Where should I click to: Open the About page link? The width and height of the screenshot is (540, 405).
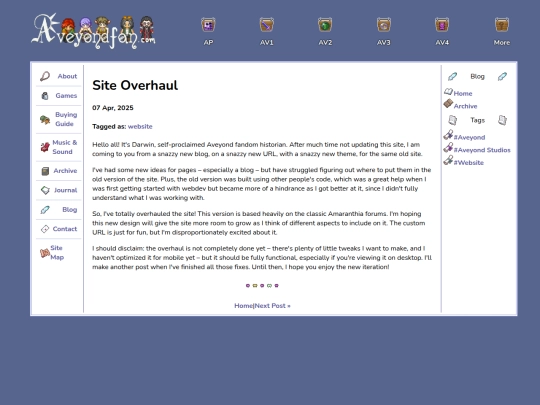67,76
